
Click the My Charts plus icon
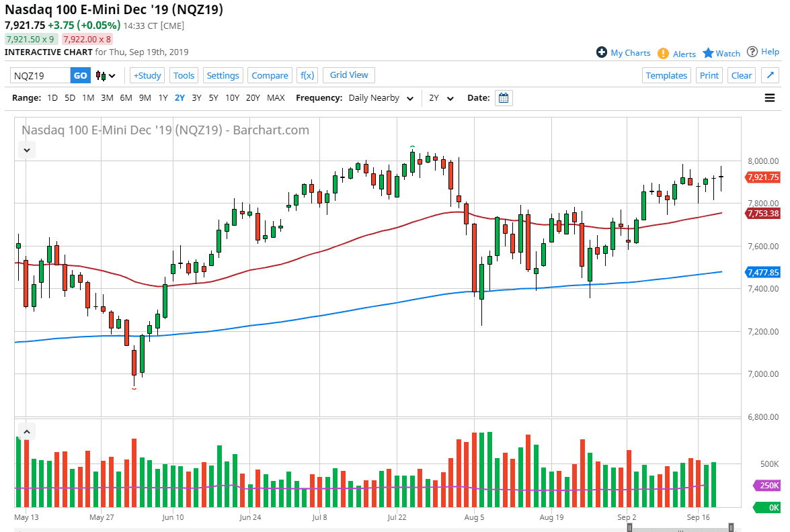click(x=602, y=52)
